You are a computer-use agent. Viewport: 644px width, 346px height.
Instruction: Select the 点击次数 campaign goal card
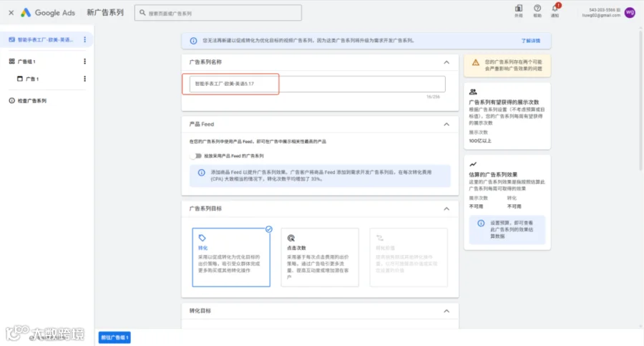pyautogui.click(x=320, y=257)
